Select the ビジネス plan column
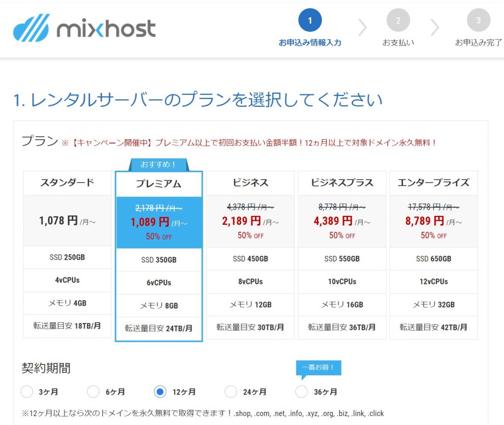The image size is (504, 425). pos(251,182)
